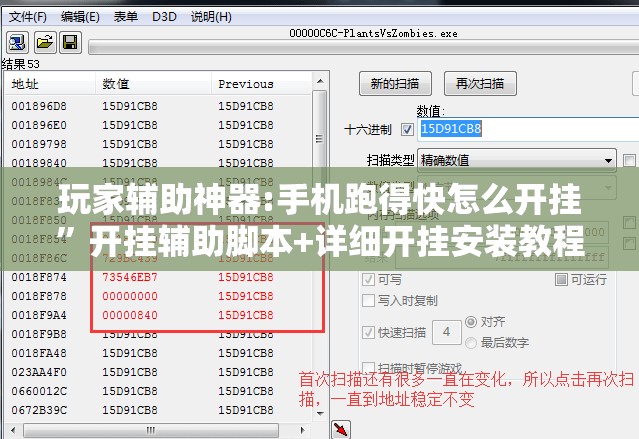Open the 表单 menu
This screenshot has height=439, width=639.
tap(126, 17)
